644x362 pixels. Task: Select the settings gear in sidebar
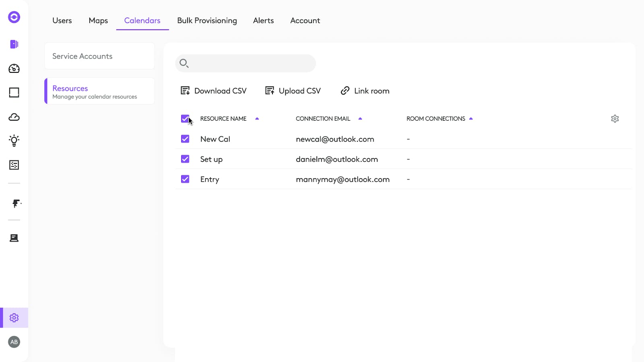[x=14, y=318]
